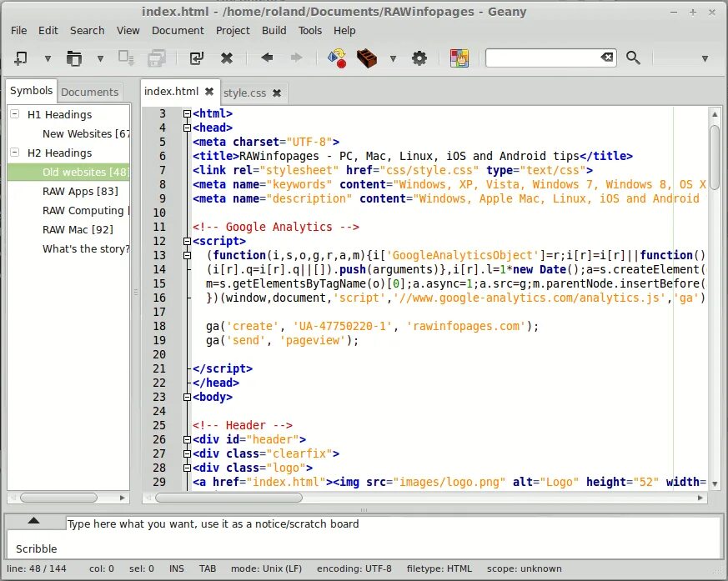Click the Save all files icon
728x581 pixels.
pyautogui.click(x=157, y=58)
